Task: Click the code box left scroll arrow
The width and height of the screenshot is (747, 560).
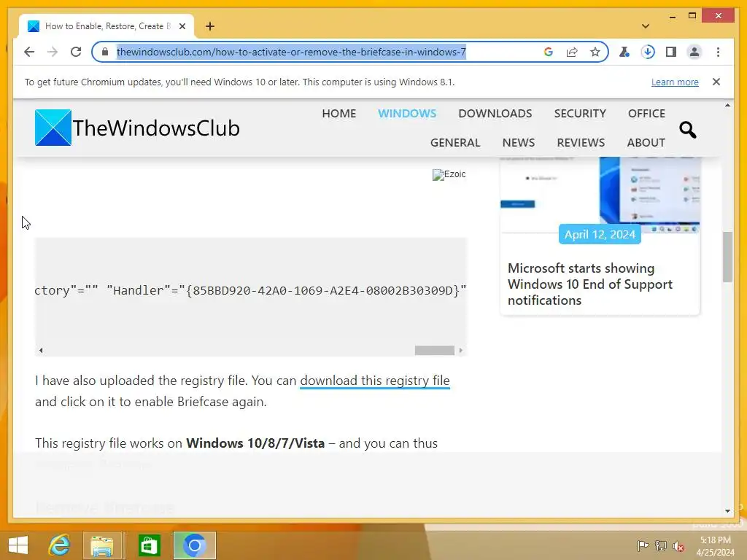Action: click(x=41, y=351)
